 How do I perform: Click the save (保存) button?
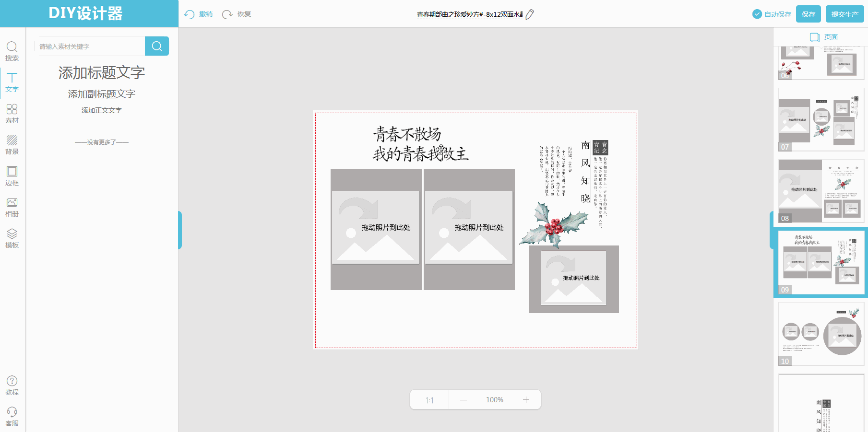(x=809, y=14)
